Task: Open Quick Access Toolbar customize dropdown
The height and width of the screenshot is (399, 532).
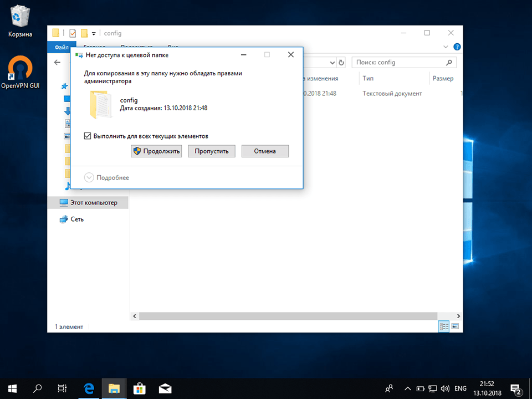Action: [x=94, y=33]
